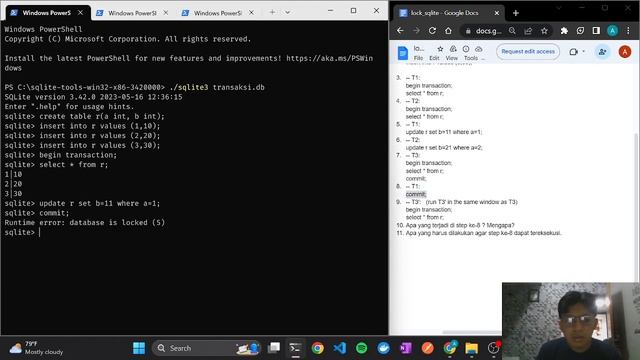Select lock_sqlite Google Docs tab
Screen dimensions: 640x360
(x=449, y=13)
